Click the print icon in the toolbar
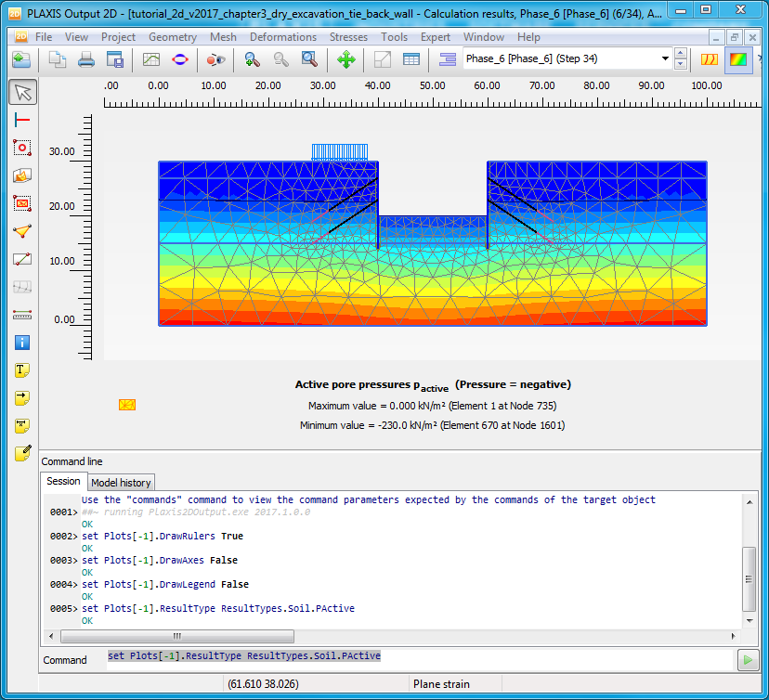The height and width of the screenshot is (700, 769). click(x=86, y=59)
